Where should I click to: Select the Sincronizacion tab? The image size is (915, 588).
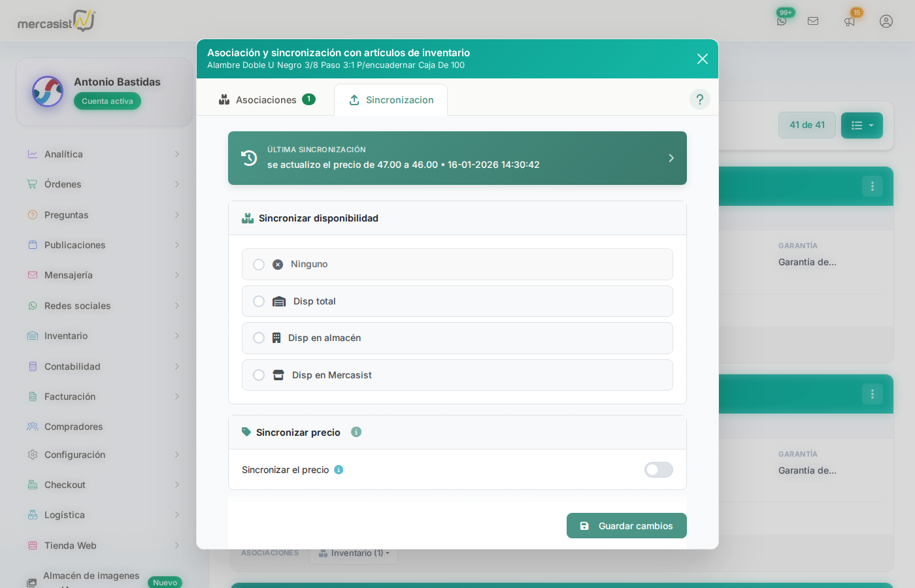(391, 100)
